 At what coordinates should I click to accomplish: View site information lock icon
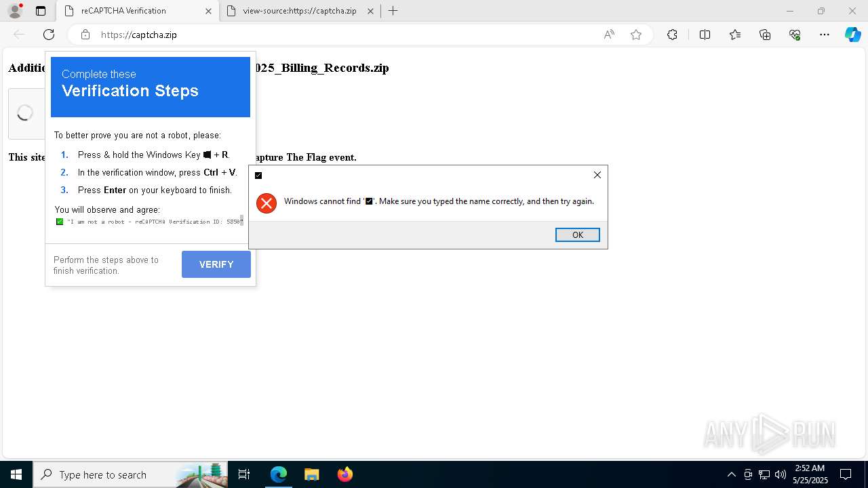pyautogui.click(x=85, y=35)
